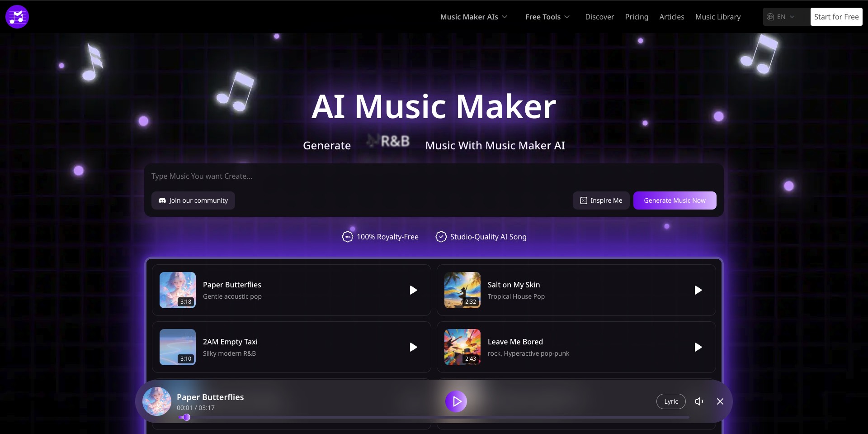
Task: Expand the Music Maker AIs dropdown
Action: pyautogui.click(x=473, y=17)
